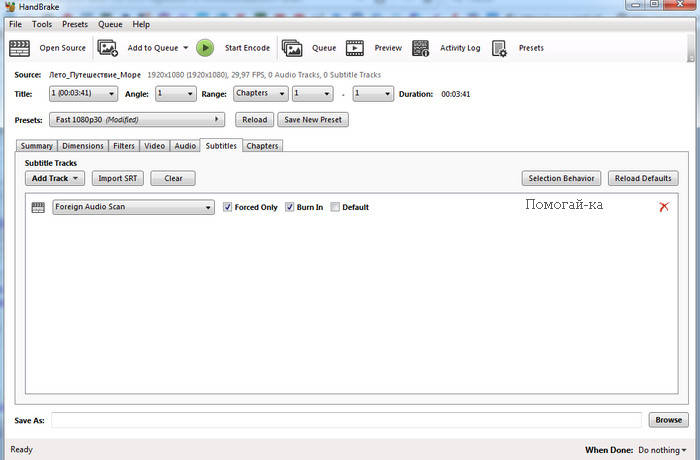Screen dimensions: 700x460
Task: Click the Activity Log icon
Action: click(421, 48)
